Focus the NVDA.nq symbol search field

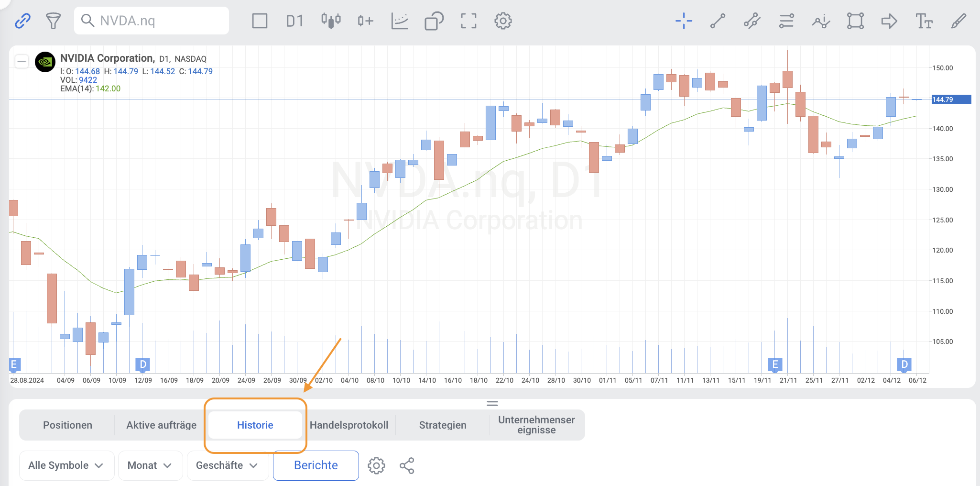(152, 21)
